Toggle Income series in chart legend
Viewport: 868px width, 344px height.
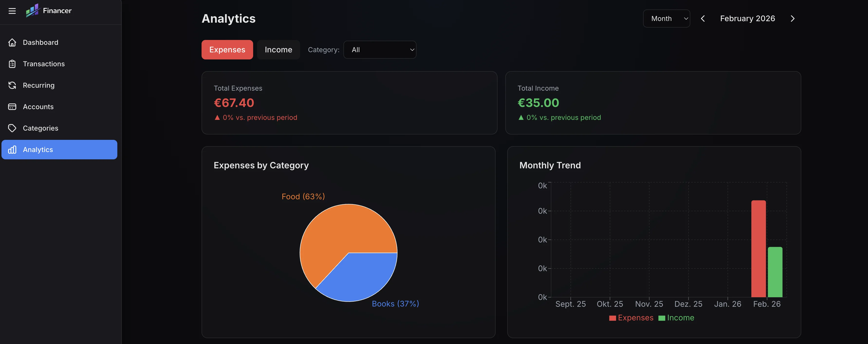676,318
